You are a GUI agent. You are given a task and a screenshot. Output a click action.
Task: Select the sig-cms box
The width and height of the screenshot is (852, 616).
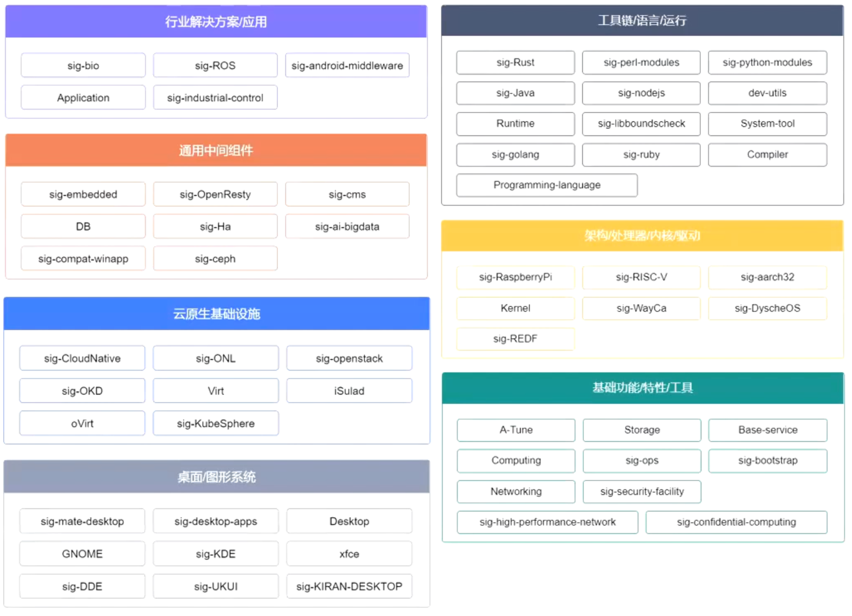coord(347,195)
